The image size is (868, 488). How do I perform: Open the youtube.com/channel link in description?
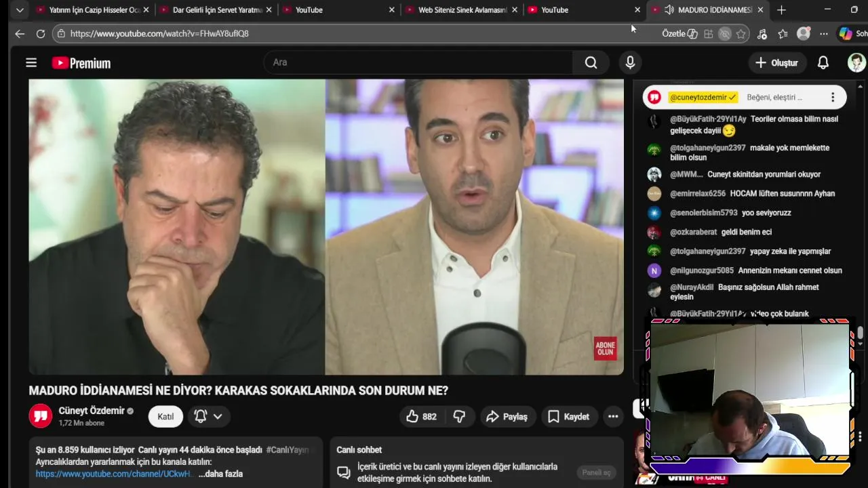[x=114, y=474]
